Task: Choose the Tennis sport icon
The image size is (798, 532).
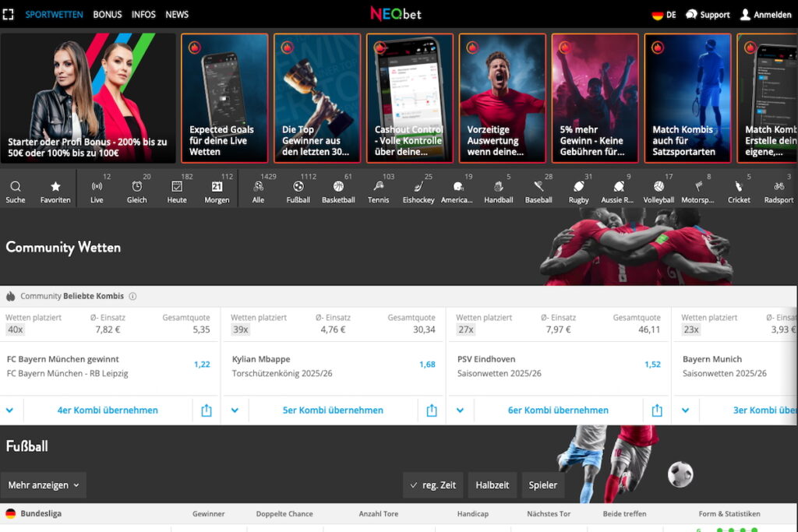Action: coord(378,187)
